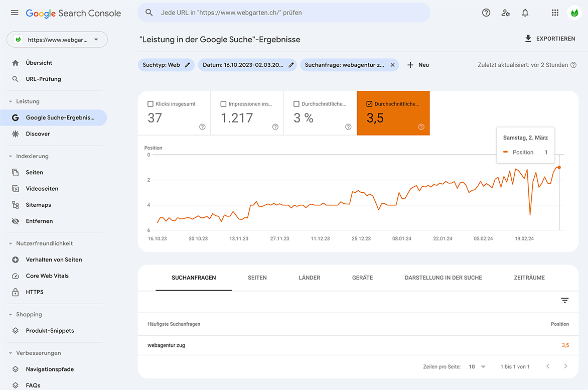Open the table filter rows icon

click(x=565, y=300)
